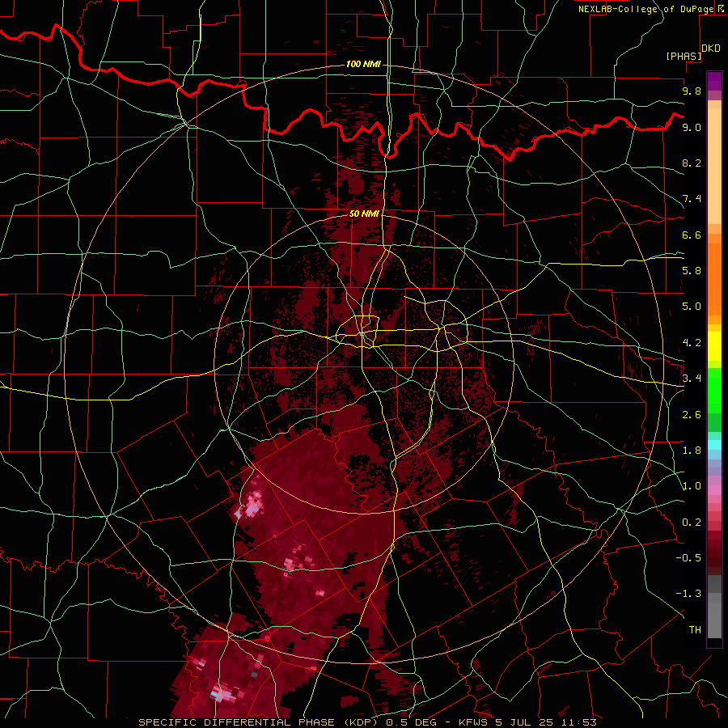Viewport: 728px width, 728px height.
Task: Click the "50 NMI" range ring label
Action: 364,214
